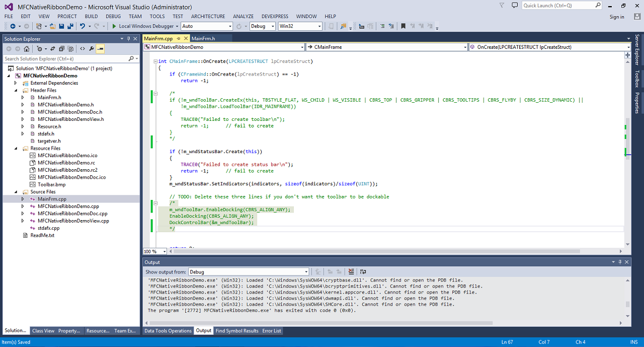Click the Clear All icon in Output panel

(x=351, y=272)
